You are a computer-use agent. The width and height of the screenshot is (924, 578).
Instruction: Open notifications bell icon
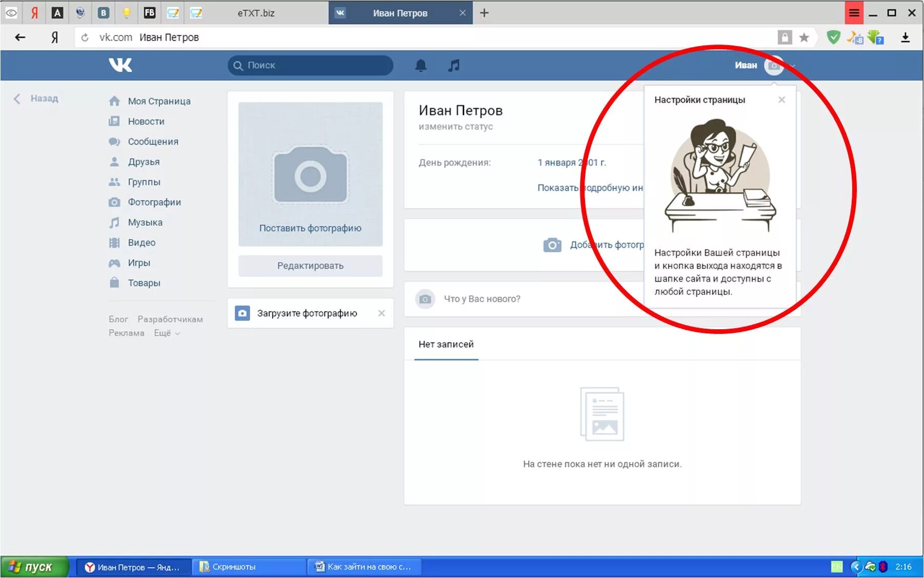click(x=420, y=65)
